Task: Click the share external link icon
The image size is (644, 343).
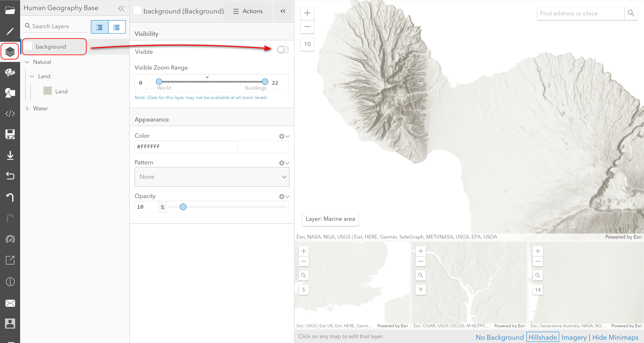Action: [10, 260]
